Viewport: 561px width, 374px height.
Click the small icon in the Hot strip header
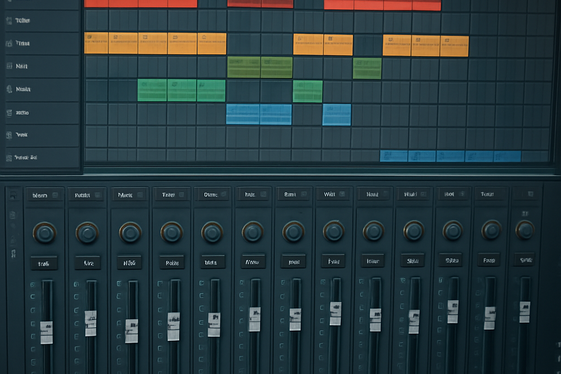click(x=462, y=194)
